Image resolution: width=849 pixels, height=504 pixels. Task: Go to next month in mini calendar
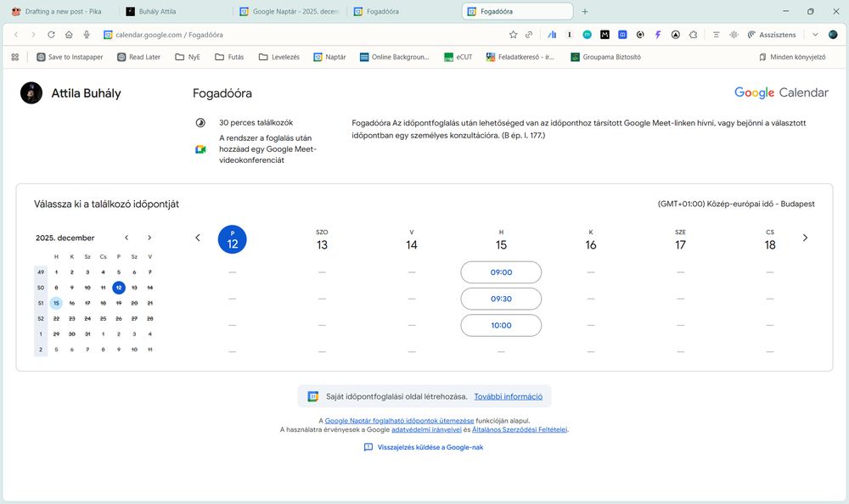coord(149,238)
